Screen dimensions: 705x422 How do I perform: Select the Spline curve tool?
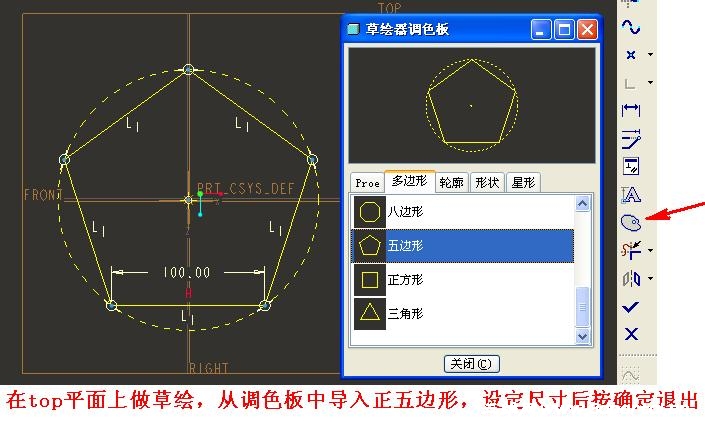[631, 27]
